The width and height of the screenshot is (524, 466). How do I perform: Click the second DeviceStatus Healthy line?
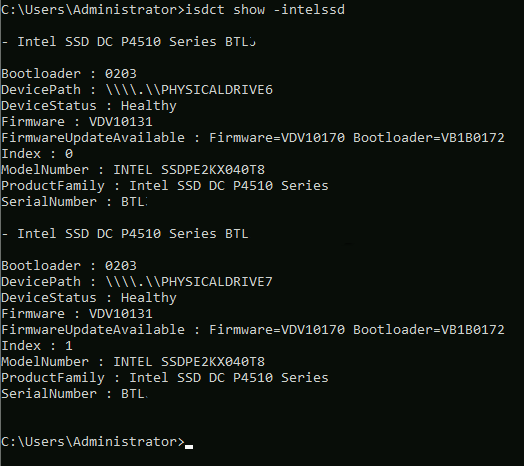[89, 298]
